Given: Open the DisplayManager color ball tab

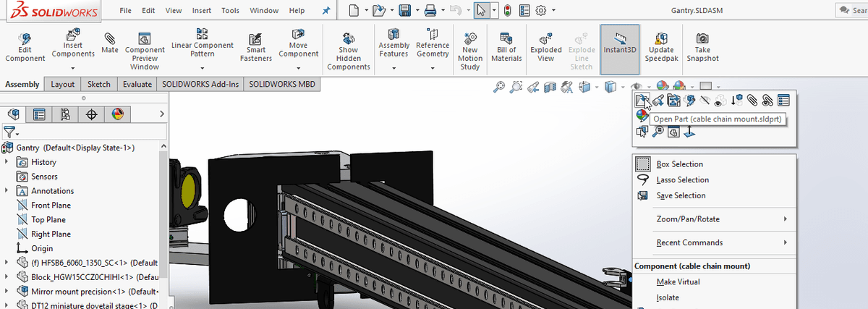Looking at the screenshot, I should pos(117,114).
